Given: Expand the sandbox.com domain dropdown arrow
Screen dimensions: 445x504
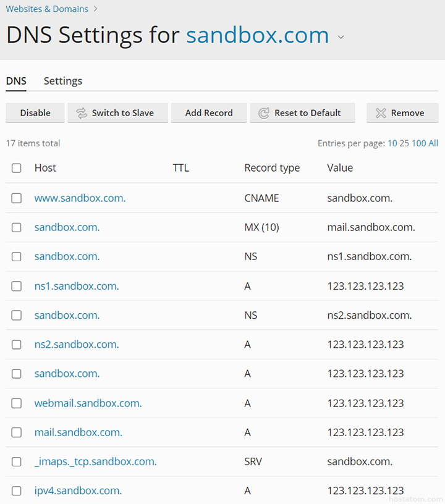Looking at the screenshot, I should coord(341,37).
